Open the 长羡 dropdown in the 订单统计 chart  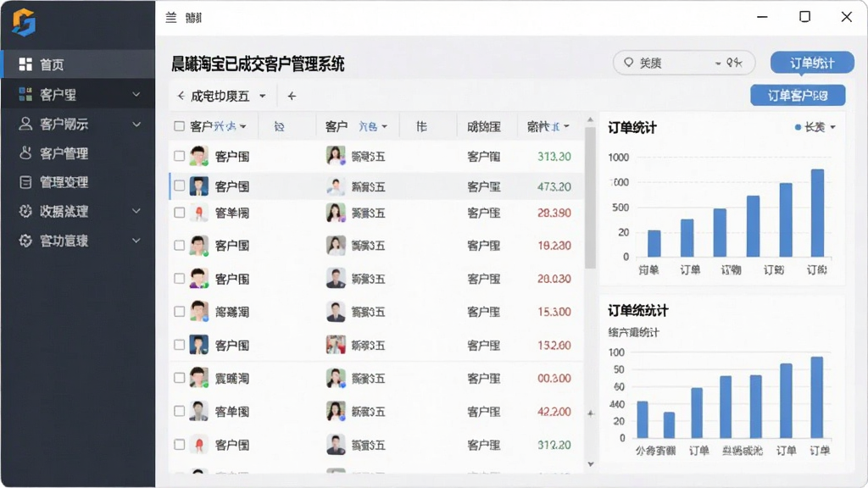pos(832,127)
